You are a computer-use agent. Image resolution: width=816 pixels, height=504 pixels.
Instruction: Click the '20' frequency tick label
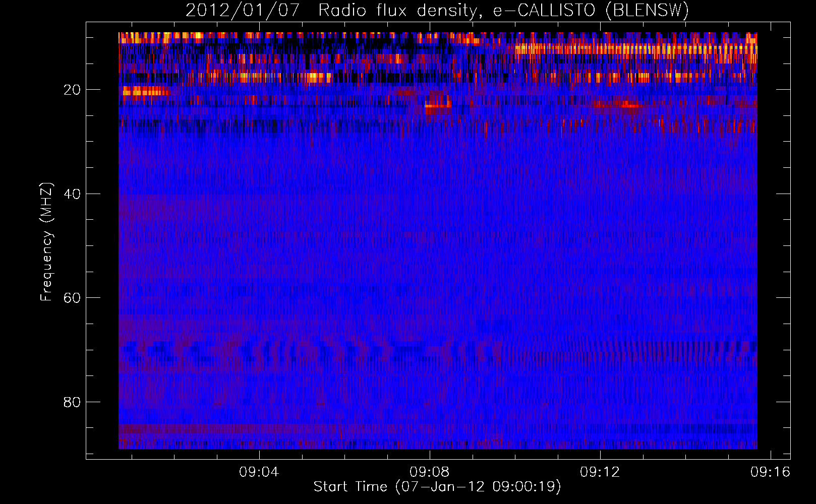[72, 90]
